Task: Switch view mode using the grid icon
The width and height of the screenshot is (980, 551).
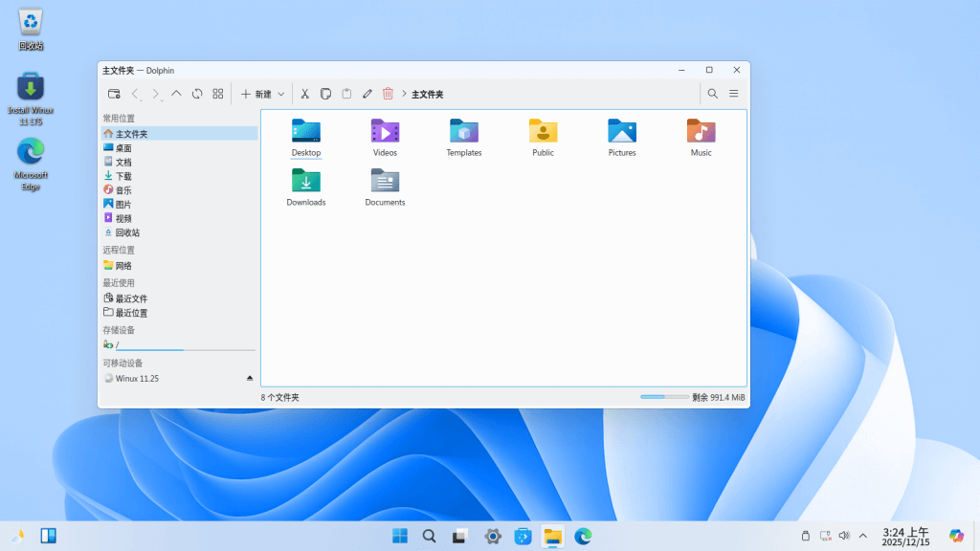Action: [218, 94]
